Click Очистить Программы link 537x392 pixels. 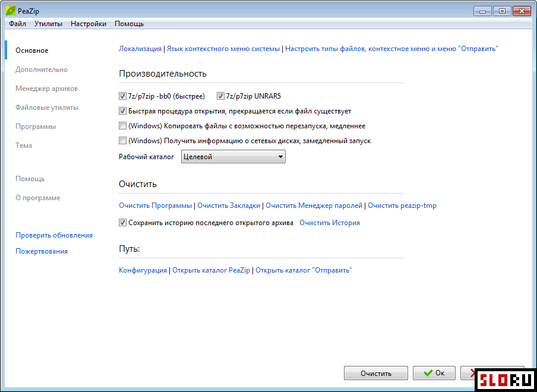tap(155, 206)
